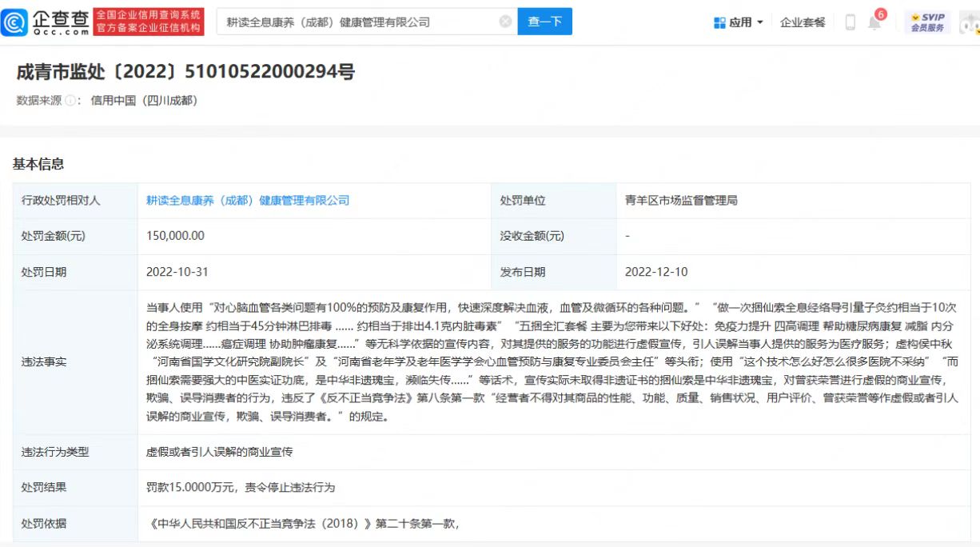Screen dimensions: 980x547
Task: Expand the 应用 dropdown arrow
Action: tap(760, 22)
